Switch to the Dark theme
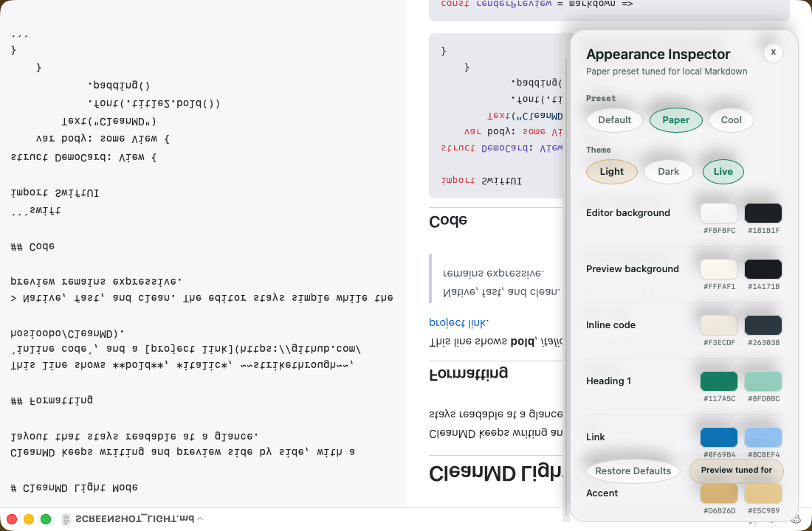This screenshot has width=812, height=531. tap(668, 172)
